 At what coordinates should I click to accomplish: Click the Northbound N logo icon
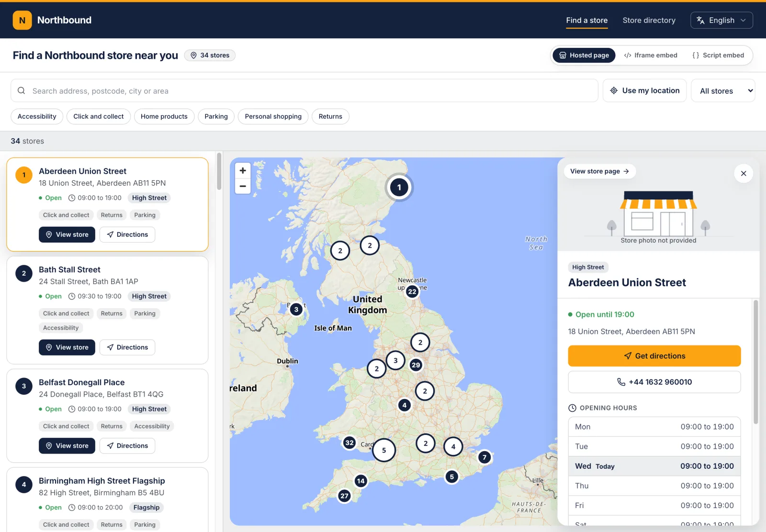point(22,20)
